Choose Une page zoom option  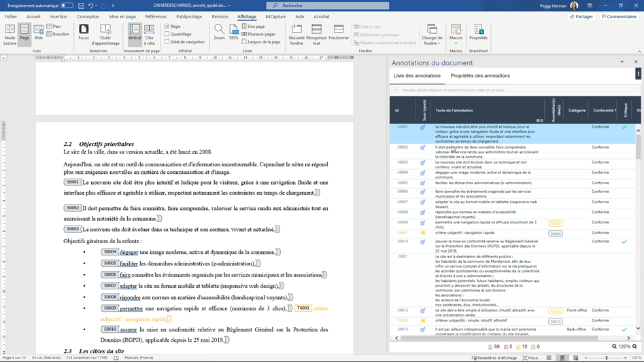254,26
